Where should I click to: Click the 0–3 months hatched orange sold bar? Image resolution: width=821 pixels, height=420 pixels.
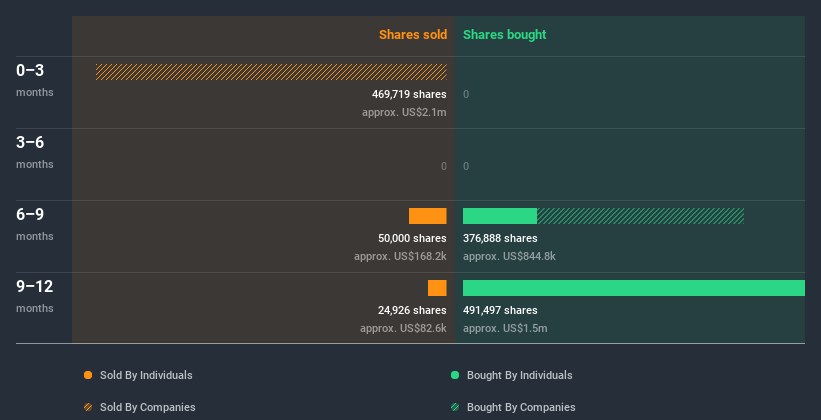tap(271, 72)
